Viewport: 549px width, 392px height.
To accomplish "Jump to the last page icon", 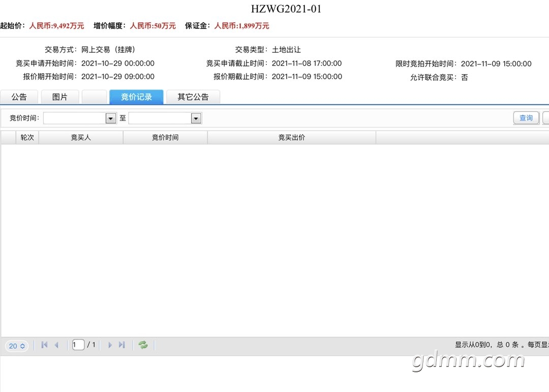I will pyautogui.click(x=122, y=345).
